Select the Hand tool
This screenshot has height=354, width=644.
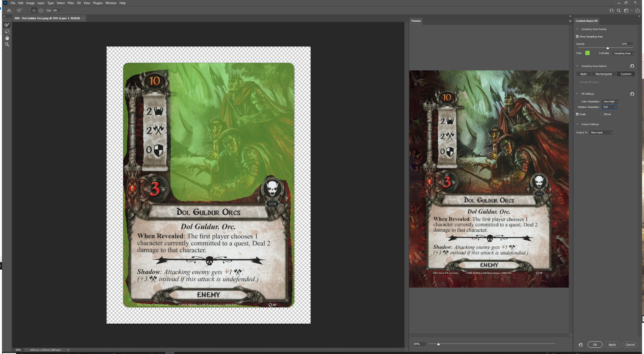7,38
